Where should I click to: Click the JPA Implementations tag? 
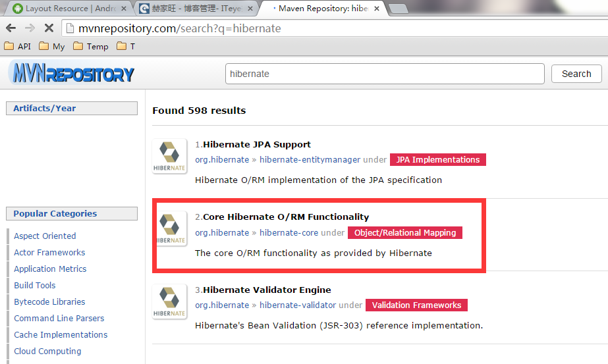[438, 160]
